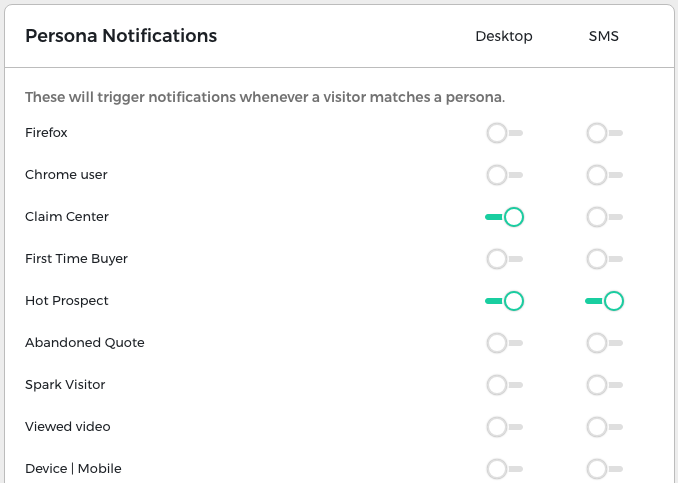The width and height of the screenshot is (678, 483).
Task: Enable Desktop notifications for Firefox persona
Action: tap(504, 133)
